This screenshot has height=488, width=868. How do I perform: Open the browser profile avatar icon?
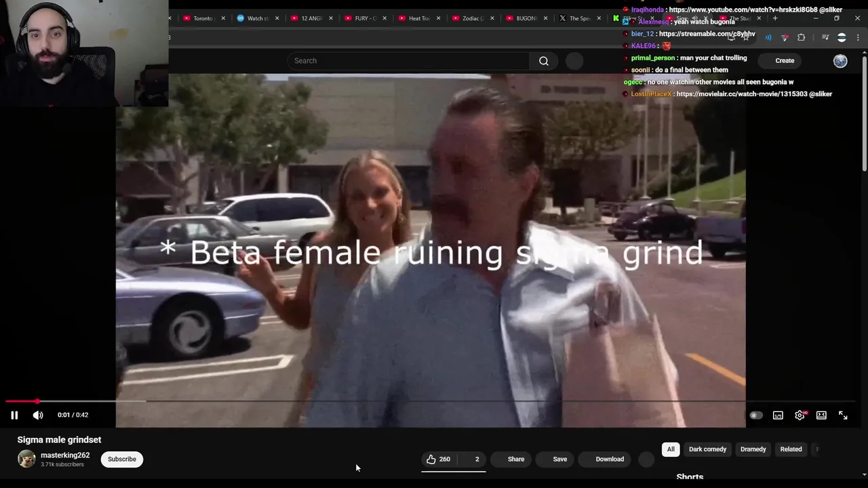[x=842, y=37]
